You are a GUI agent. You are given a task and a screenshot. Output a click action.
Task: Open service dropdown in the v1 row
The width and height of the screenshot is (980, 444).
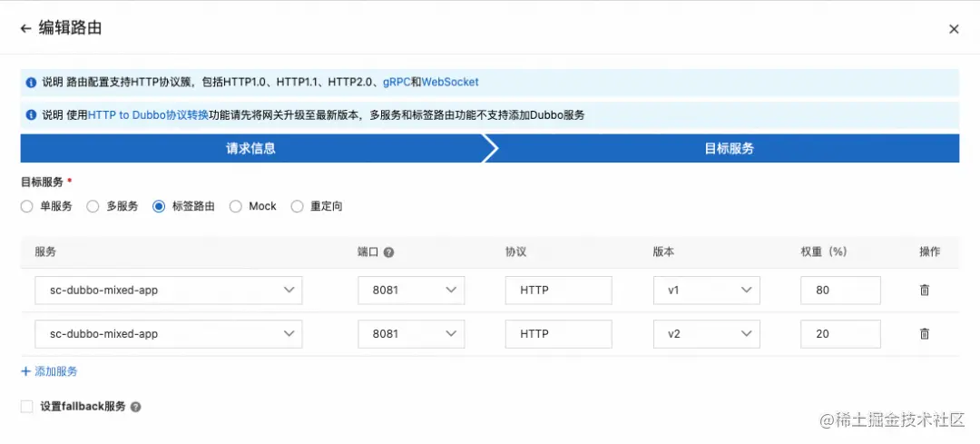[169, 291]
